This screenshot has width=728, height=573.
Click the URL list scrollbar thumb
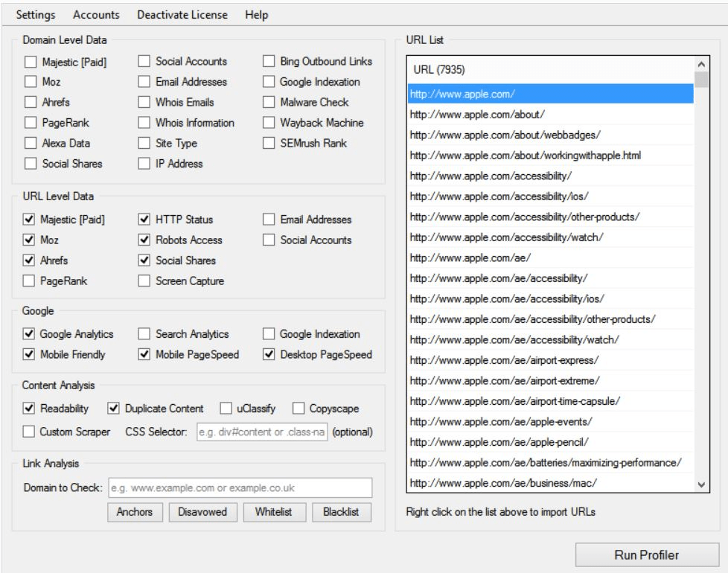coord(701,80)
